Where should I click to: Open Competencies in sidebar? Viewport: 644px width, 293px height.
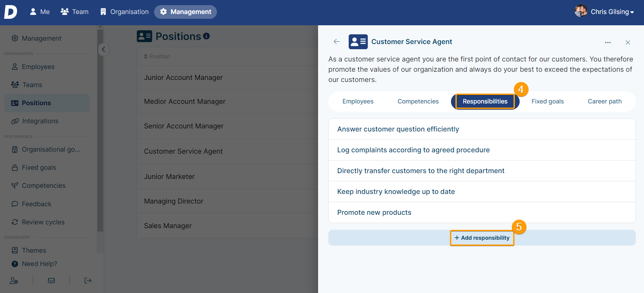click(x=47, y=186)
